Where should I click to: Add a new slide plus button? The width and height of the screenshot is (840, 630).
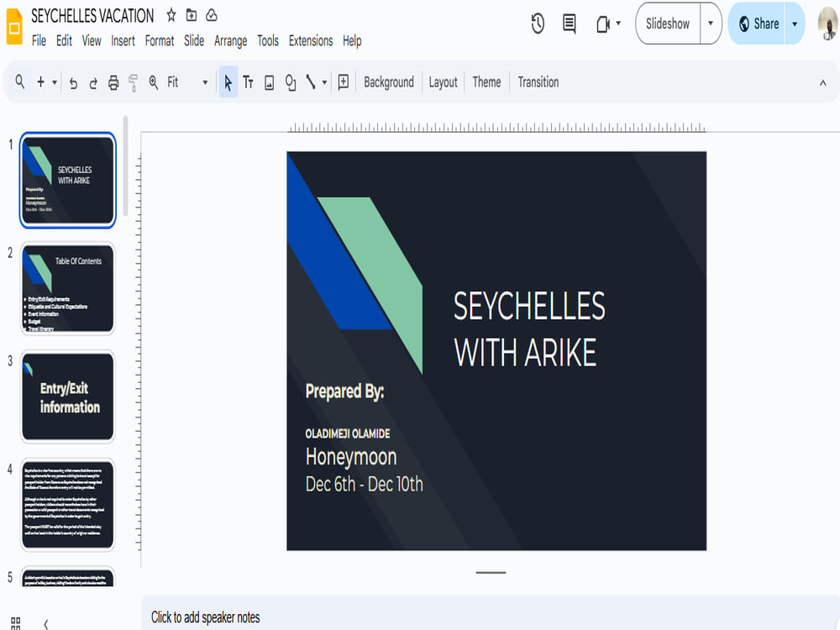[x=40, y=82]
